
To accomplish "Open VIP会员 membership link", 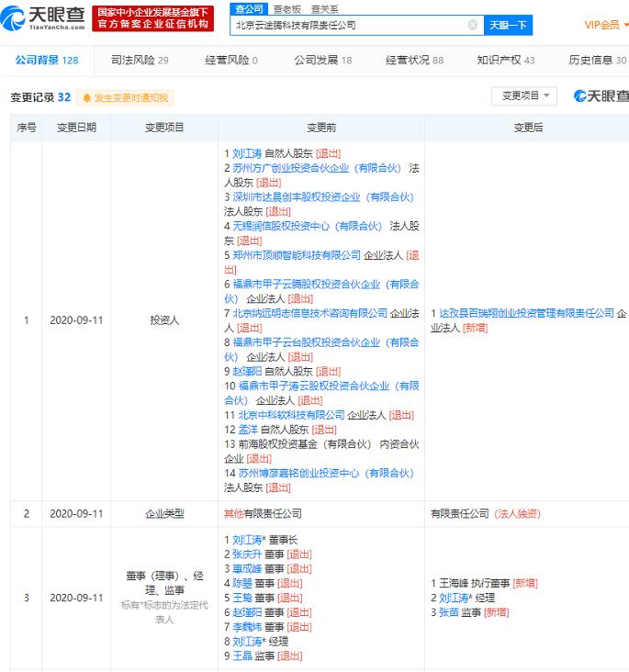I will pos(602,25).
